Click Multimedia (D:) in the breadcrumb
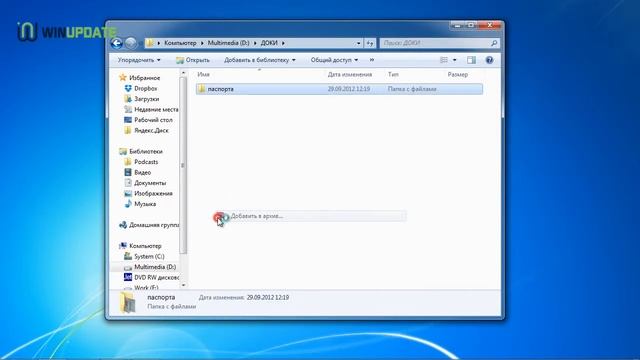Screen dimensions: 640x360 [228, 43]
